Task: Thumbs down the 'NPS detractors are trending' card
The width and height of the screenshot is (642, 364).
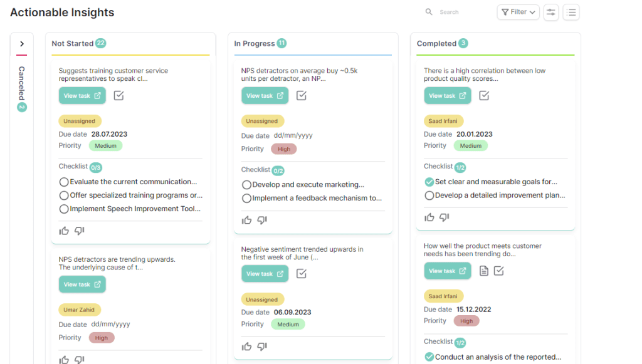Action: (80, 360)
